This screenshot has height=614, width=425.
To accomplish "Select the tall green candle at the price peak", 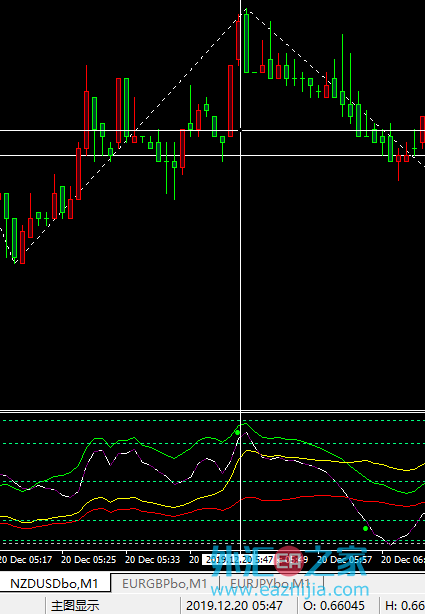I will pos(246,43).
